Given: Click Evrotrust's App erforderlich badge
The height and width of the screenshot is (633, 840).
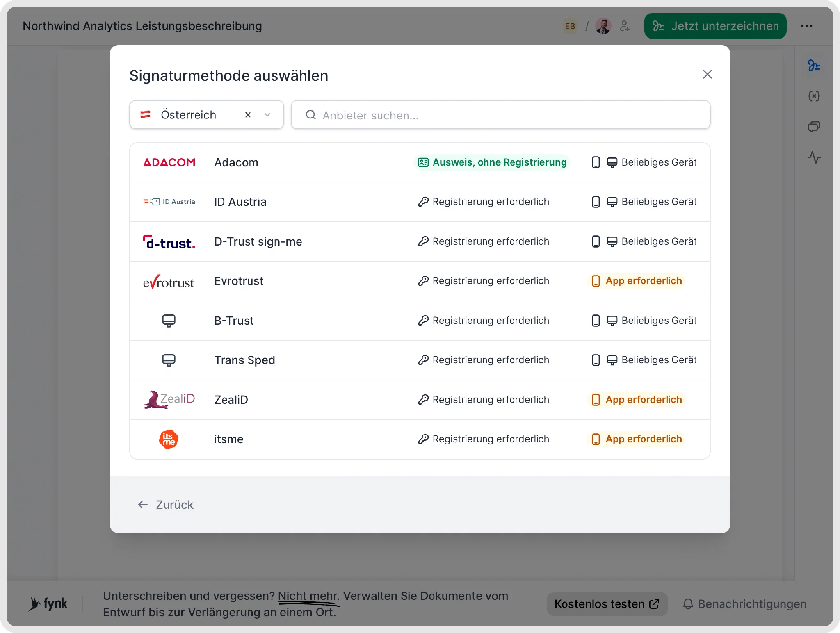Looking at the screenshot, I should 637,281.
